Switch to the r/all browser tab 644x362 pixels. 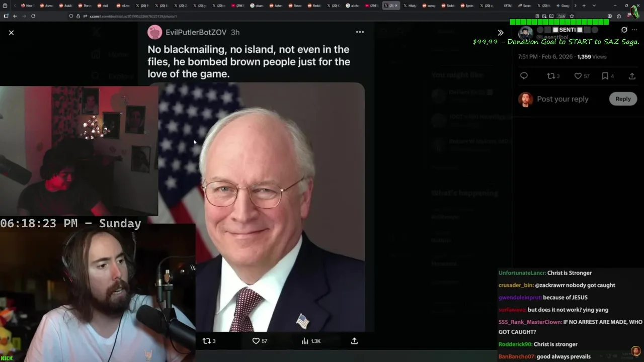[x=103, y=6]
